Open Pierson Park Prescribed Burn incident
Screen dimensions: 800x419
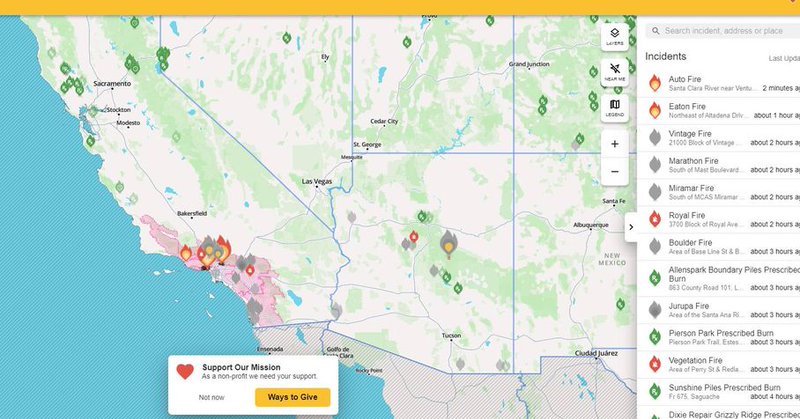point(719,337)
